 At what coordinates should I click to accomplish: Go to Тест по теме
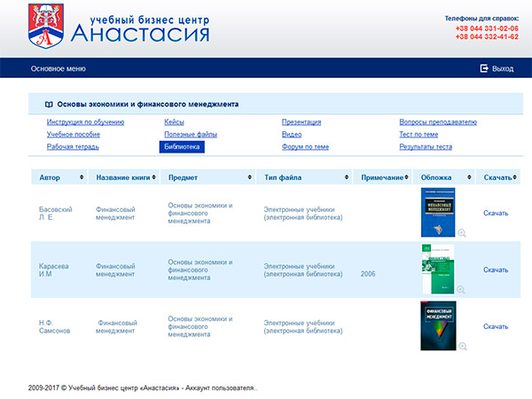(x=419, y=134)
